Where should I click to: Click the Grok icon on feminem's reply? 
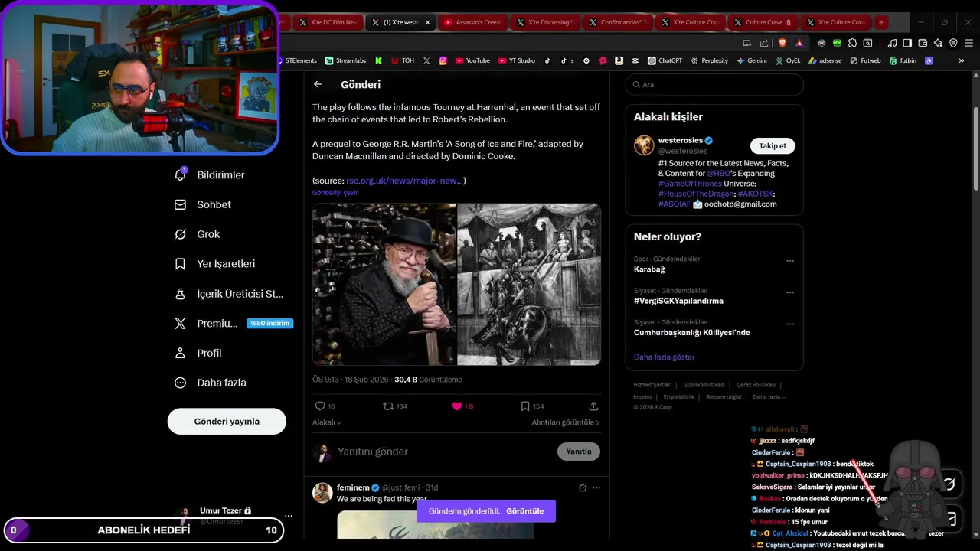pos(583,487)
